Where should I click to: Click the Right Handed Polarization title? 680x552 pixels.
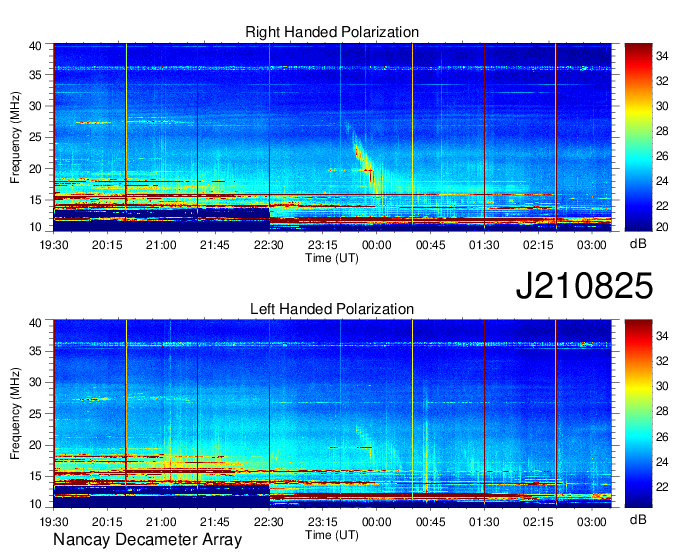332,32
